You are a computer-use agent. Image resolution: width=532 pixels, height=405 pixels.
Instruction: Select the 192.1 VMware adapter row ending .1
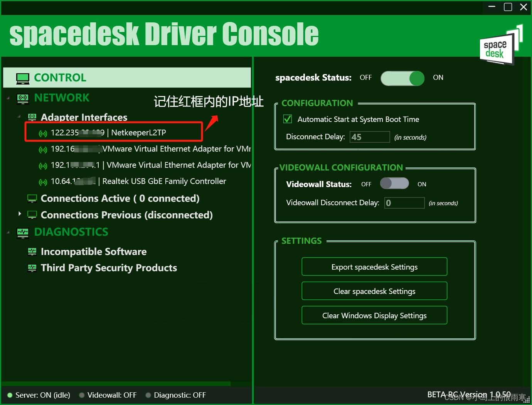(x=151, y=165)
